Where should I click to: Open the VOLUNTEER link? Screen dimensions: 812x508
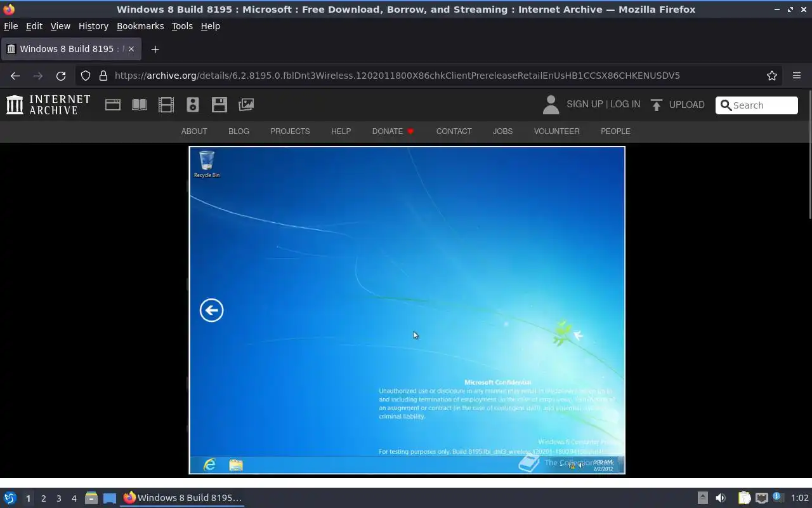tap(556, 131)
